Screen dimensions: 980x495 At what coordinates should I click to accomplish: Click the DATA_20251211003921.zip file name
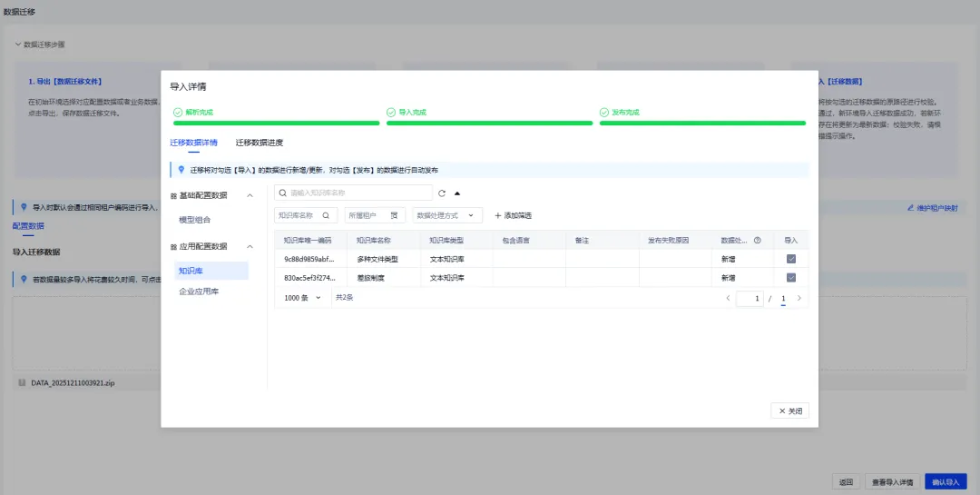pos(73,383)
